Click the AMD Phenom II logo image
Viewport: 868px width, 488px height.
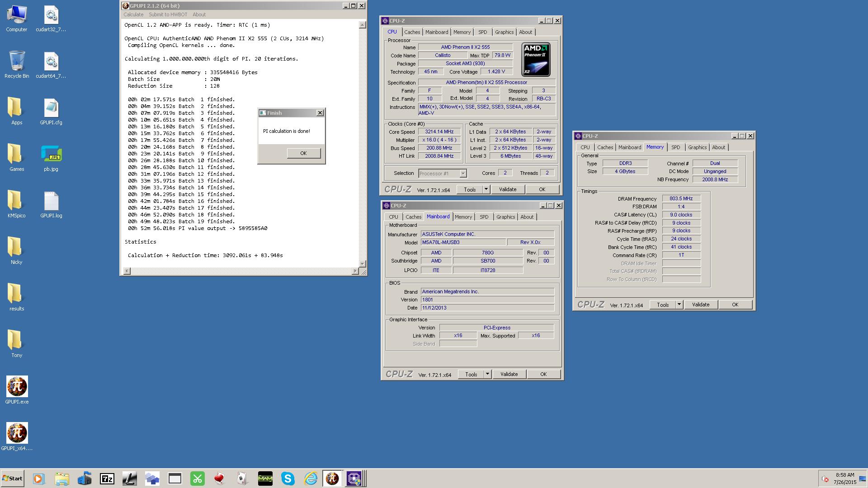coord(536,59)
